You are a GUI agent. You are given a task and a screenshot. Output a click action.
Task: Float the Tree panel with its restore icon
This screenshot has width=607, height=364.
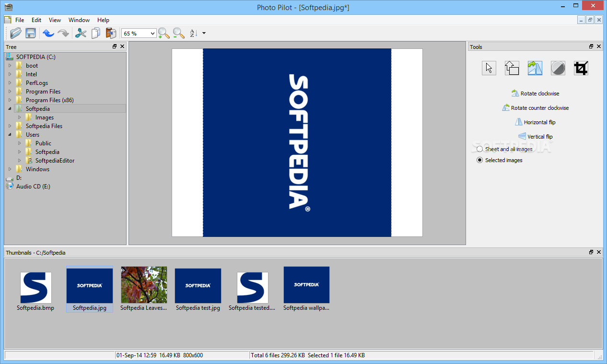[115, 47]
